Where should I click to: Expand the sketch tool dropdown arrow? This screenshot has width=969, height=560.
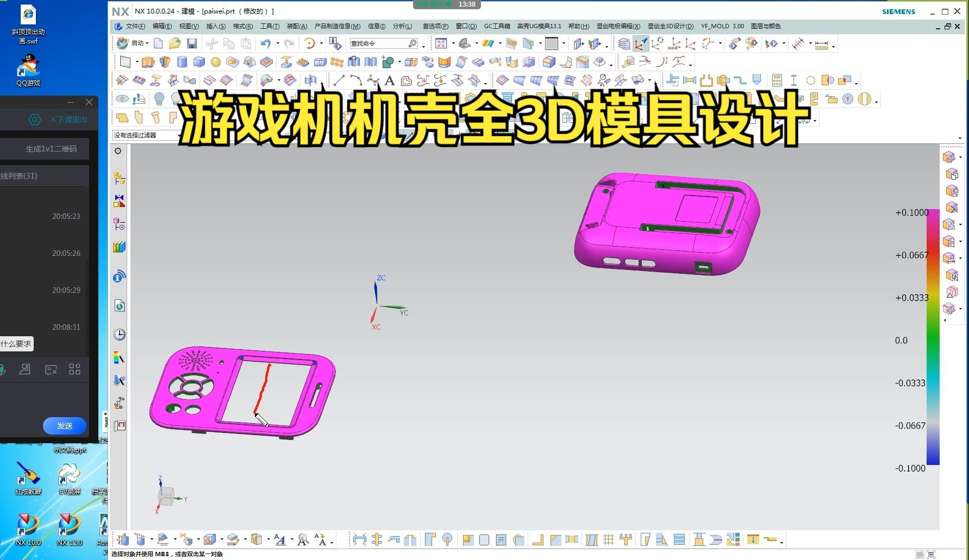tap(136, 62)
